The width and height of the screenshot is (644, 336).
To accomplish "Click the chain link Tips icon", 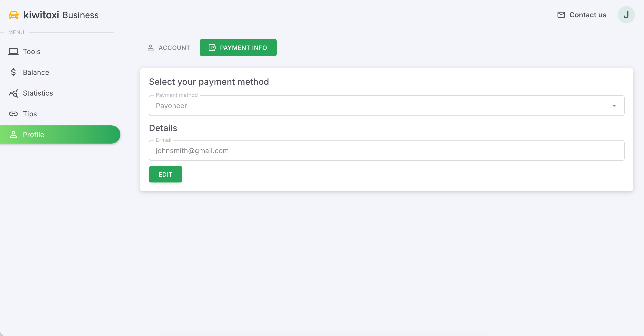I will (13, 114).
